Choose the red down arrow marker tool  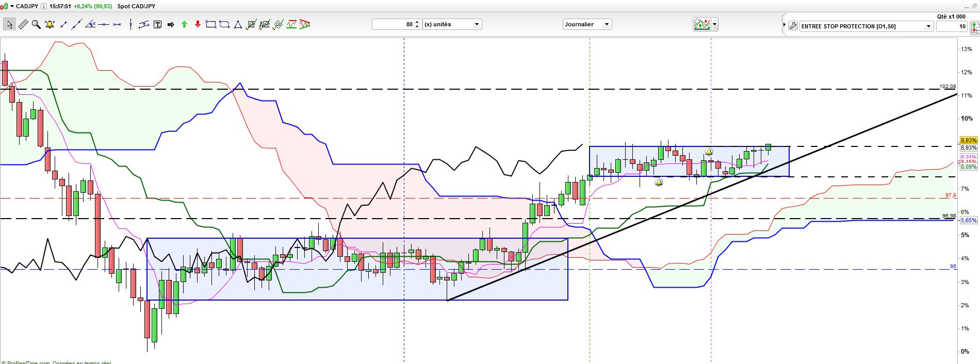198,24
